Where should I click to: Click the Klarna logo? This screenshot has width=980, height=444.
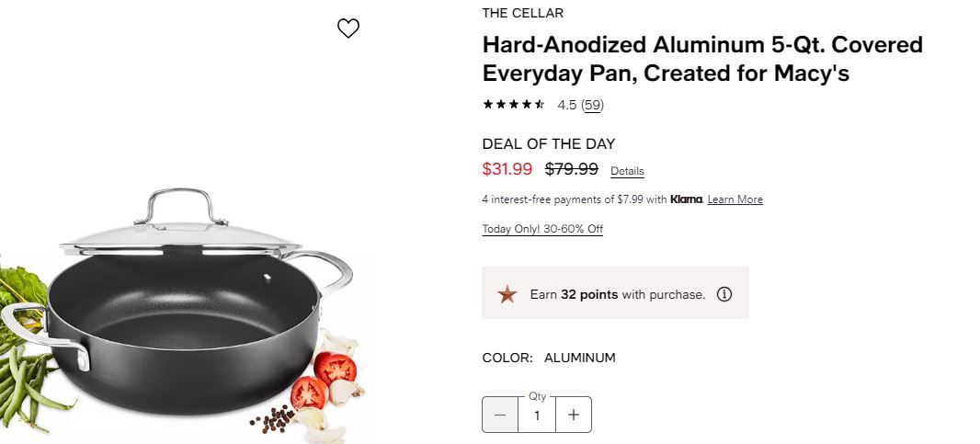coord(686,199)
